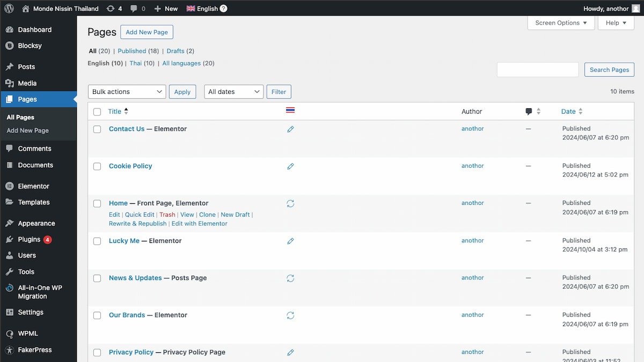Image resolution: width=644 pixels, height=362 pixels.
Task: Click the Search Pages button
Action: (x=609, y=70)
